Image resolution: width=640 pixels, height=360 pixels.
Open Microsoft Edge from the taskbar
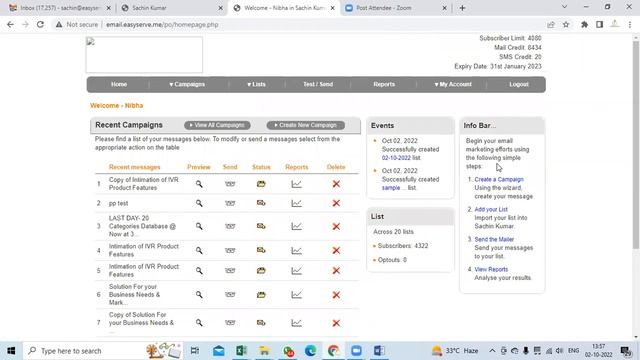pos(310,351)
